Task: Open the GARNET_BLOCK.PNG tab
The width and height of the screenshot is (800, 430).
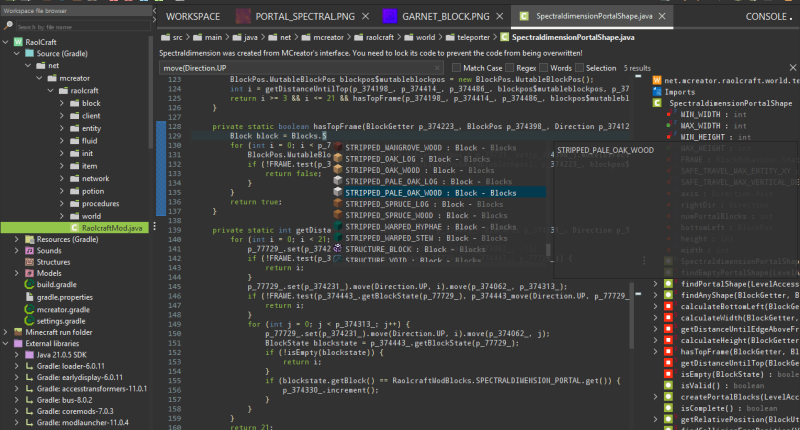Action: coord(445,16)
